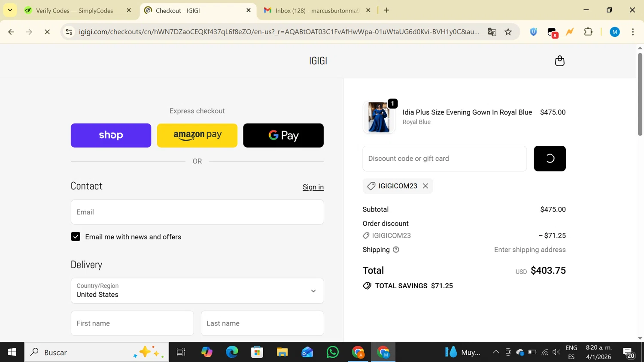The height and width of the screenshot is (362, 644).
Task: Close the Gmail Inbox tab
Action: tap(368, 10)
